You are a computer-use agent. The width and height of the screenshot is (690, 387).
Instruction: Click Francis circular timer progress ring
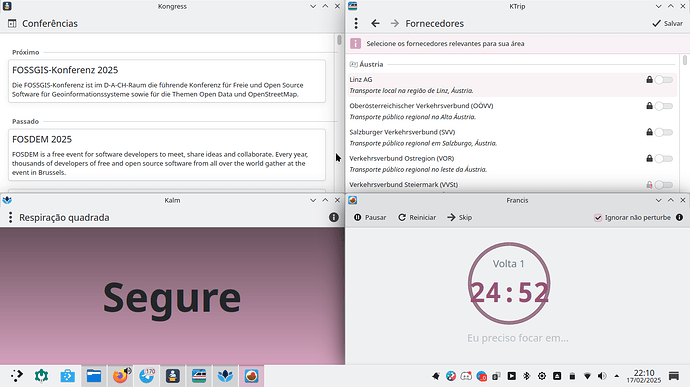509,284
